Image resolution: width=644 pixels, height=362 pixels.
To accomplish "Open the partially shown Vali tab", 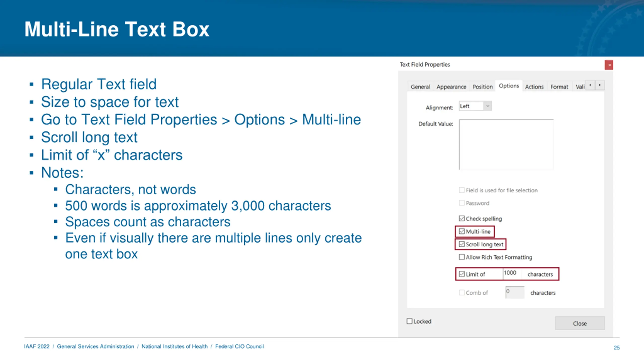I will 580,87.
